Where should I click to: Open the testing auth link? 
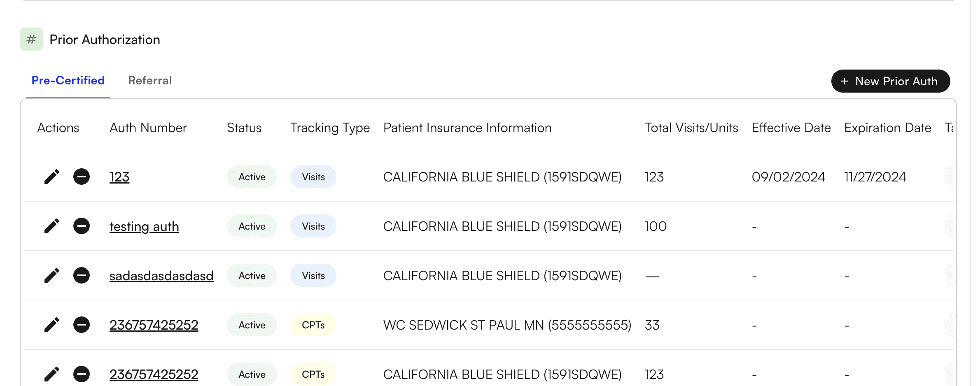(x=144, y=226)
